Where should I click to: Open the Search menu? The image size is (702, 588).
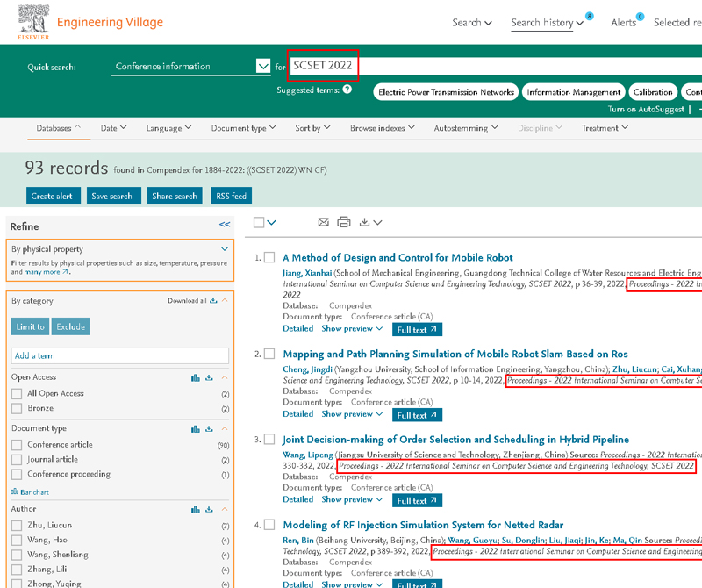click(472, 23)
